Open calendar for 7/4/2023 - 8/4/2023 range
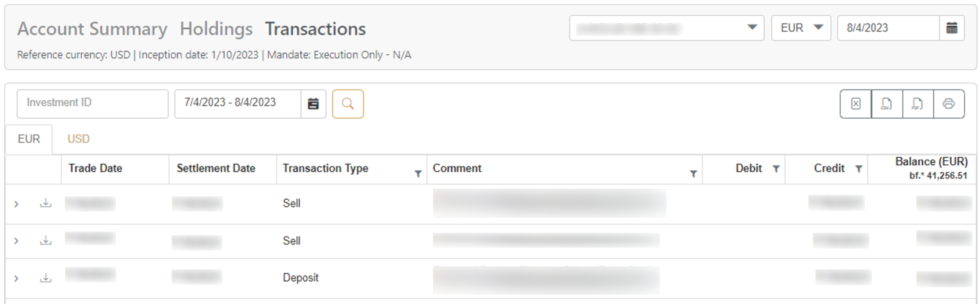 coord(313,104)
